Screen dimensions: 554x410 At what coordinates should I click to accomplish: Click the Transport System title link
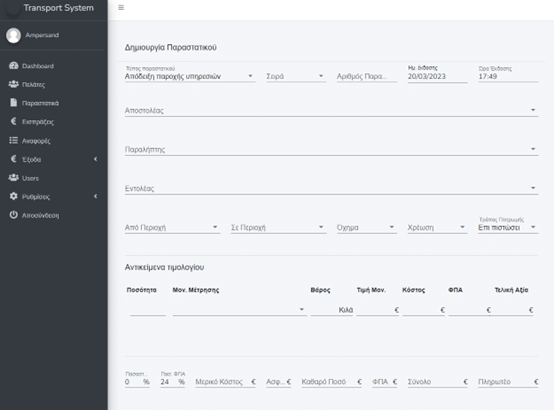pyautogui.click(x=59, y=8)
